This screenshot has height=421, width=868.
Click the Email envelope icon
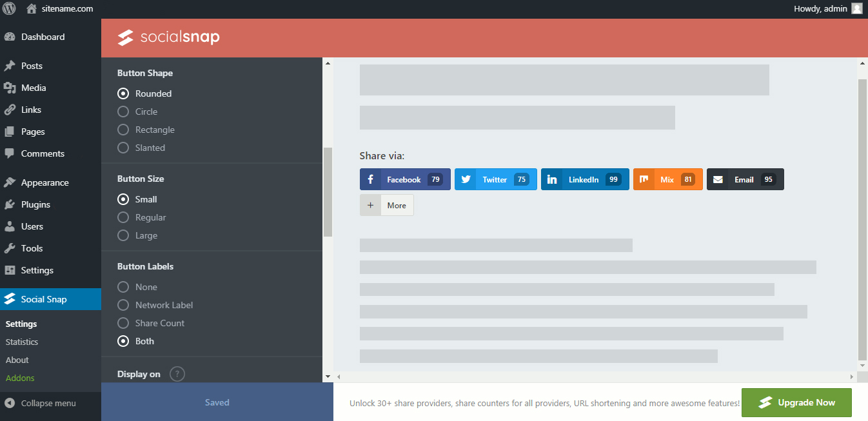point(718,179)
